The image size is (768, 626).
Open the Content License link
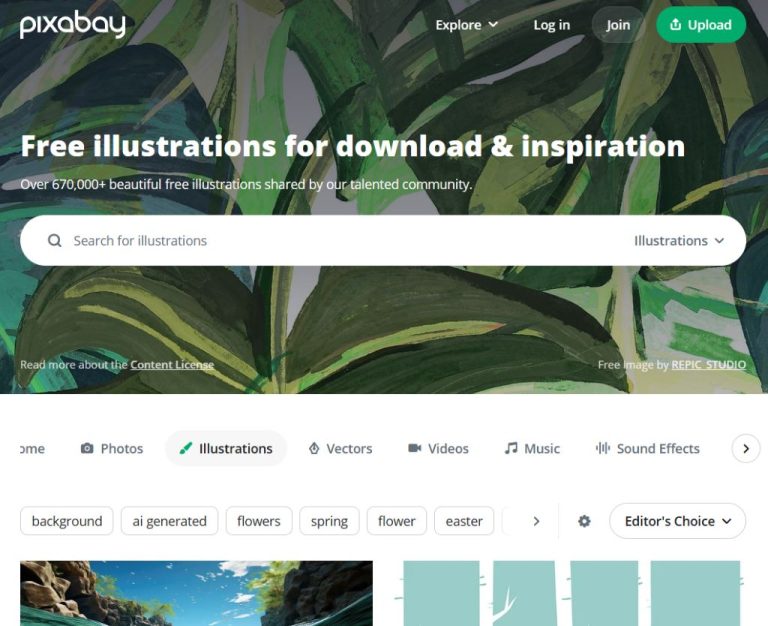click(x=172, y=364)
